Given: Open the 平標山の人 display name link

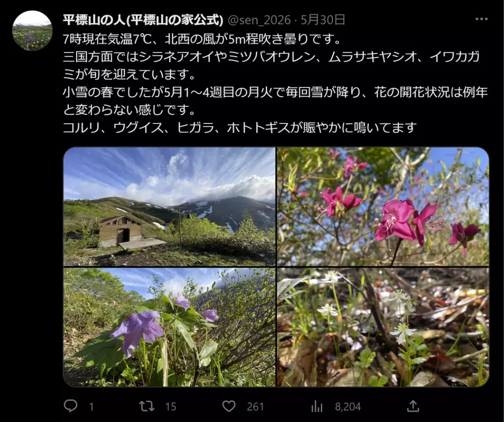Looking at the screenshot, I should (143, 20).
